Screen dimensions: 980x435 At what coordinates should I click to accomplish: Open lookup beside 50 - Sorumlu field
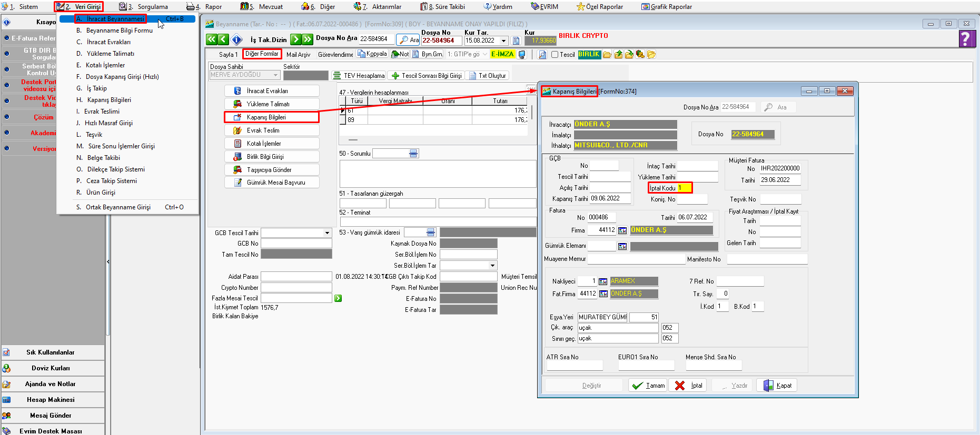tap(413, 154)
